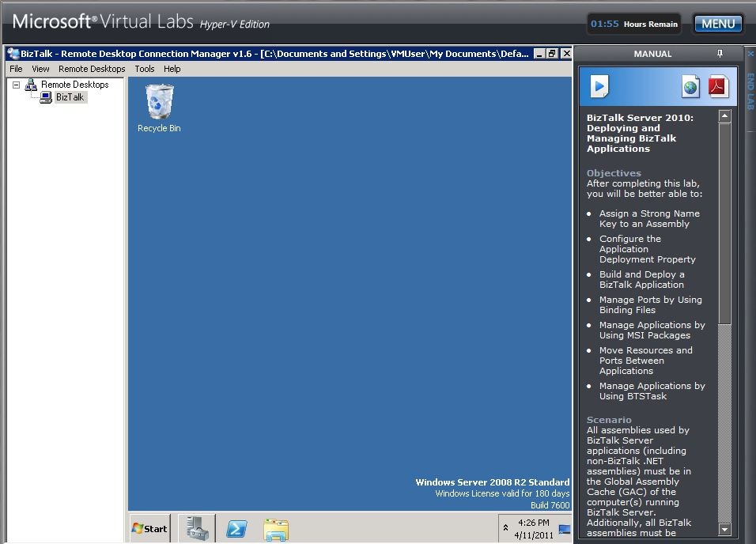Image resolution: width=756 pixels, height=544 pixels.
Task: Show hidden system tray icons
Action: 505,527
